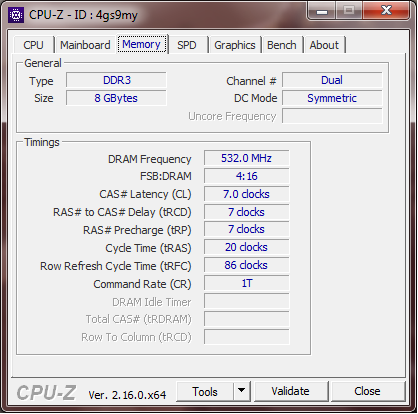Switch to the CPU tab
Image resolution: width=418 pixels, height=414 pixels.
33,45
